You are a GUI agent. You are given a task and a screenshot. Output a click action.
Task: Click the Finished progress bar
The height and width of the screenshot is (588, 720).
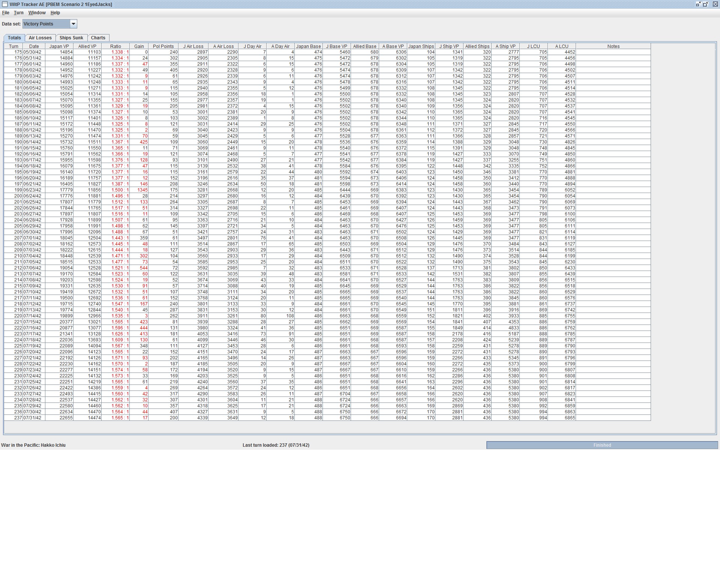pos(602,445)
